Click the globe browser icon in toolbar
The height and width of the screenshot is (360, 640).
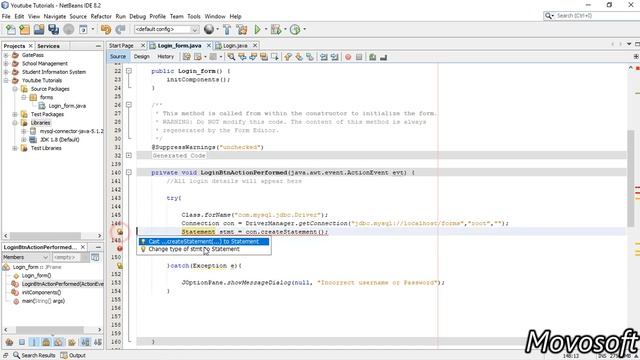209,29
